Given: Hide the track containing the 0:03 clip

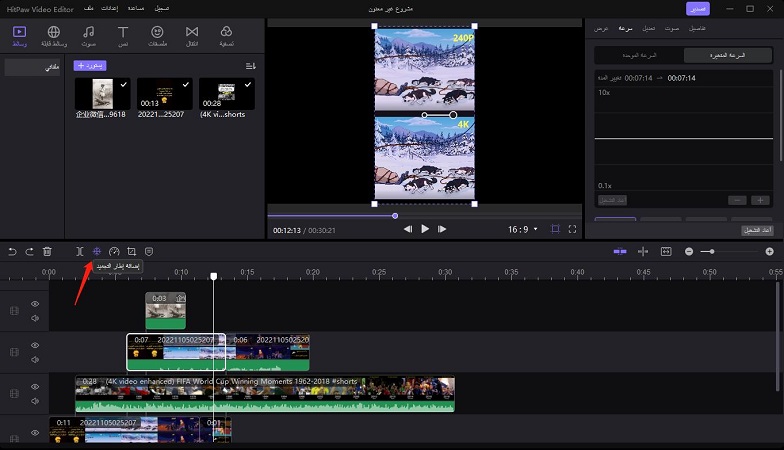Looking at the screenshot, I should 35,304.
